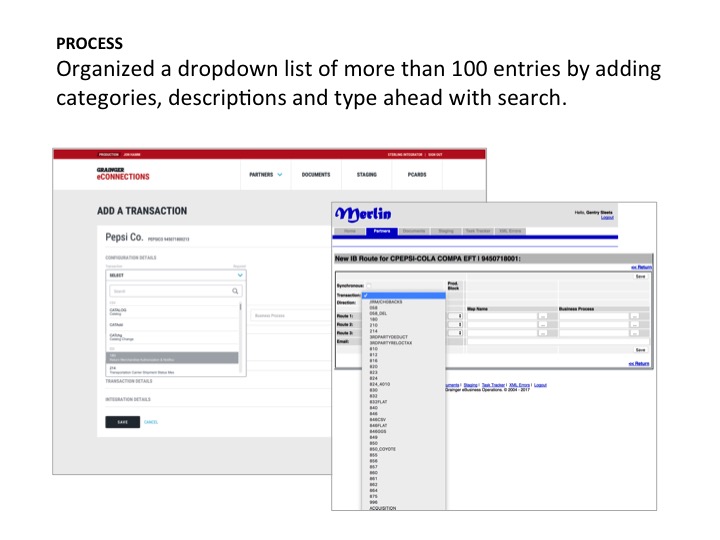The width and height of the screenshot is (720, 540).
Task: Select 824_4010 in Merlin Transaction list
Action: (380, 384)
